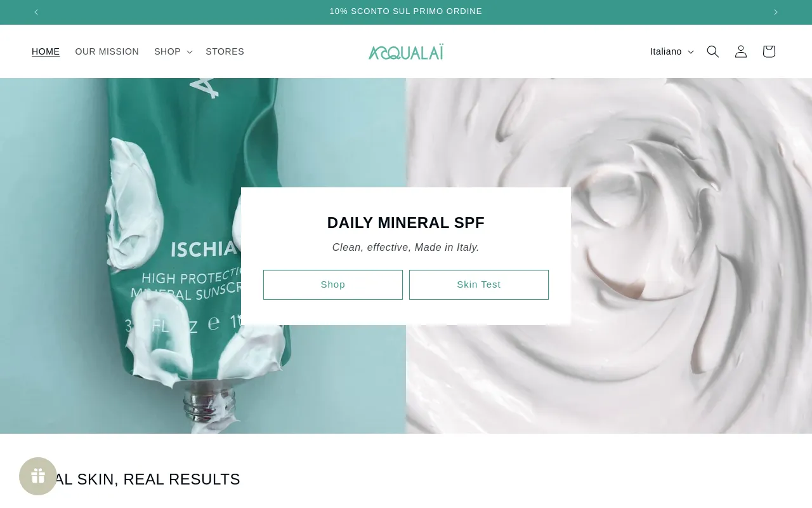Open the Home menu item
Screen dimensions: 812x508
(x=46, y=51)
